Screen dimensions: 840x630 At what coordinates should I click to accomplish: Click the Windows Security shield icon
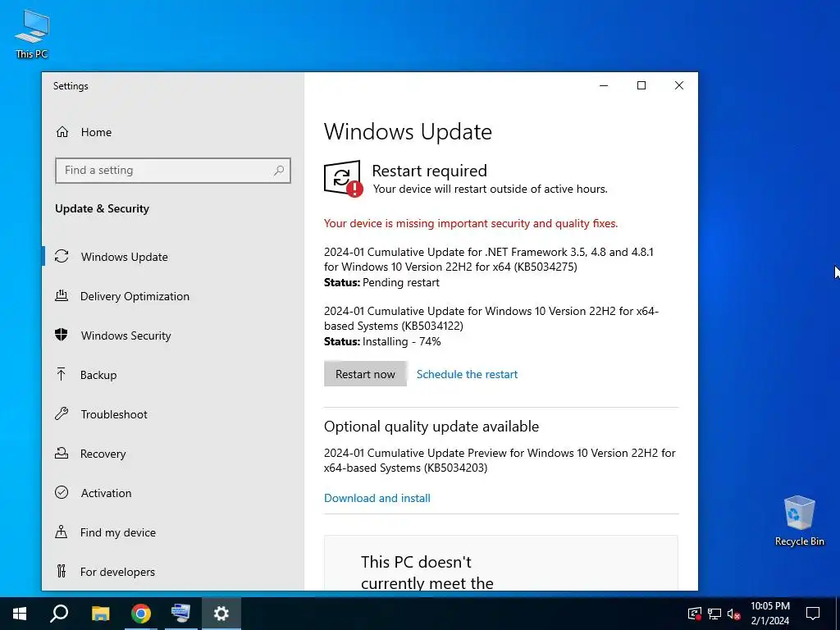pyautogui.click(x=62, y=335)
